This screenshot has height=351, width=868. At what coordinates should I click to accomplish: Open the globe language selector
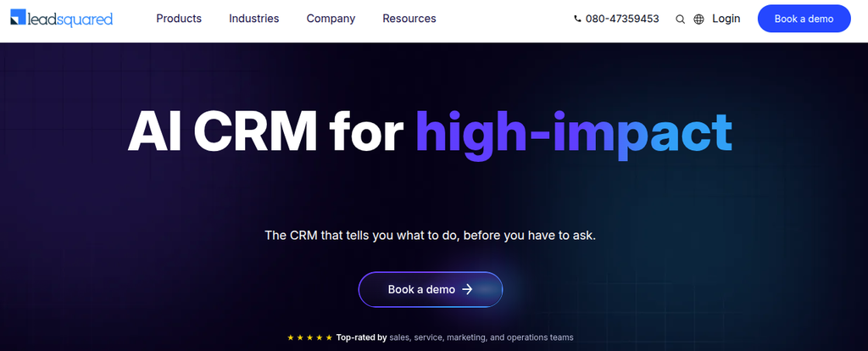coord(698,19)
